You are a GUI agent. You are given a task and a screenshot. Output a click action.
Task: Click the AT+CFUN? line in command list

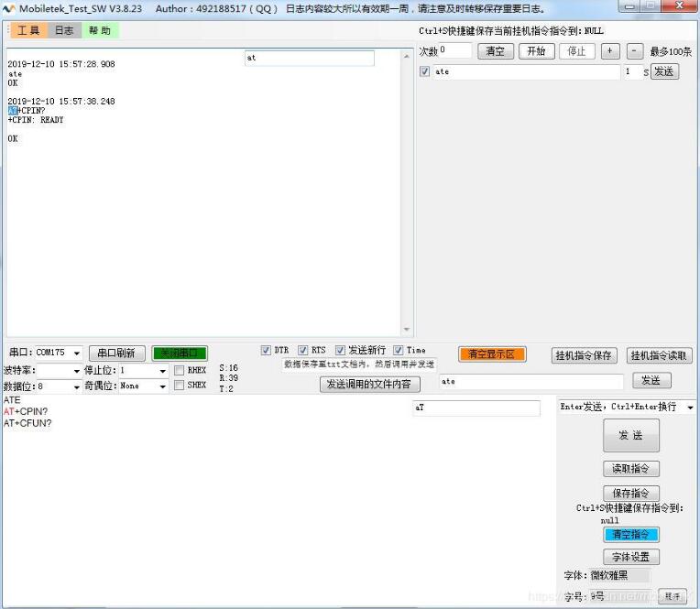(x=27, y=423)
